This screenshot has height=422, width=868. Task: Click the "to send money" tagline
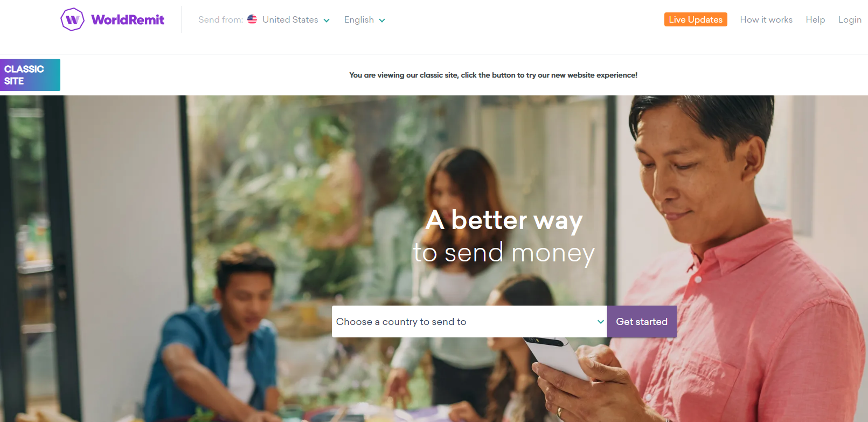pos(504,253)
